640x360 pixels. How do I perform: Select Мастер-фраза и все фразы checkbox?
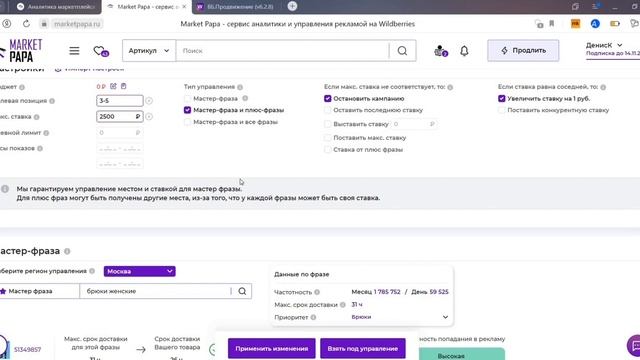click(187, 122)
